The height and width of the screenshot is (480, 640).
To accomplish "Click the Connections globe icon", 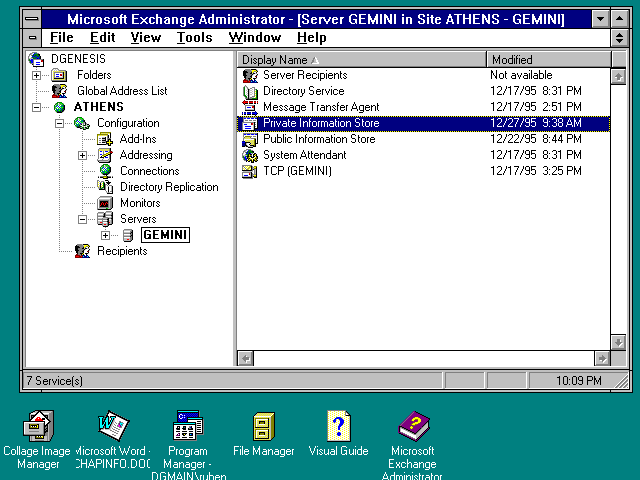I will coord(106,171).
